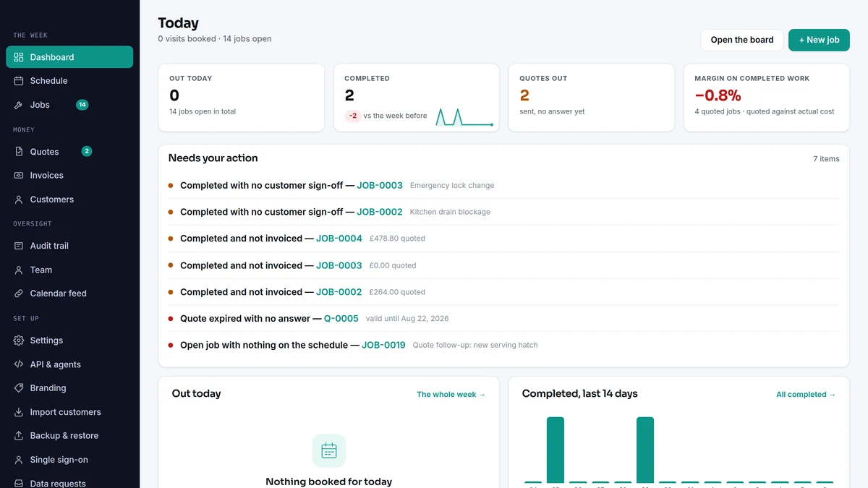Click the Customers person icon
Viewport: 868px width, 488px height.
(x=19, y=200)
